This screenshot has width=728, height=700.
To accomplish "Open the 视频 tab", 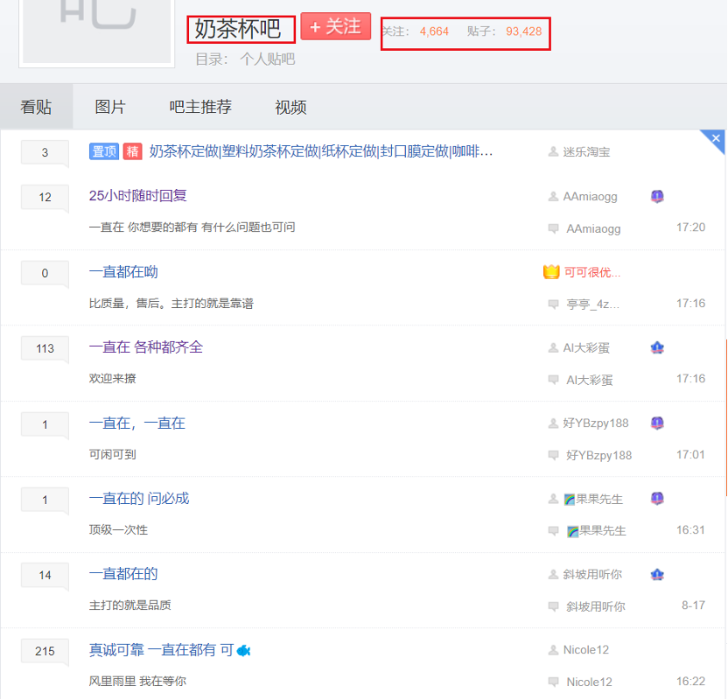I will point(290,106).
